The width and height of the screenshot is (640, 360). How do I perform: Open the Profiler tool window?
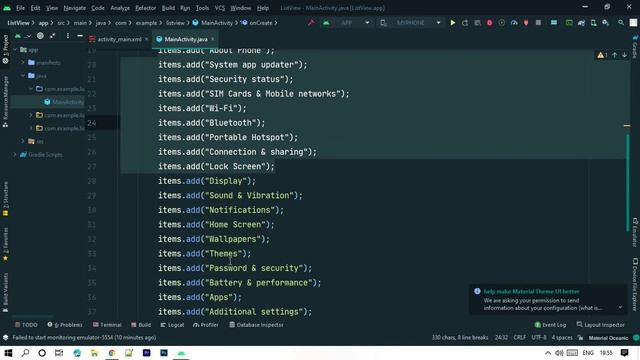[x=206, y=325]
